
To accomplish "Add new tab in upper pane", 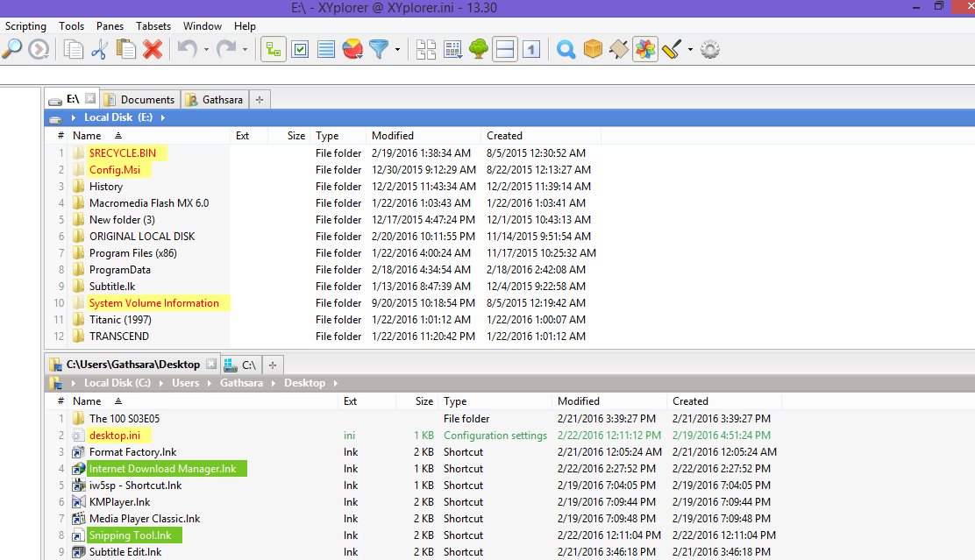I will coord(260,99).
